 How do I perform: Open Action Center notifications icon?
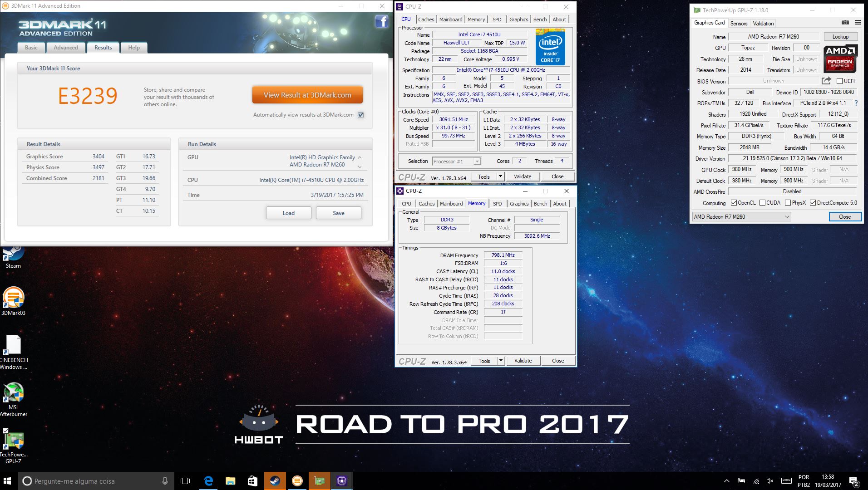pos(853,481)
